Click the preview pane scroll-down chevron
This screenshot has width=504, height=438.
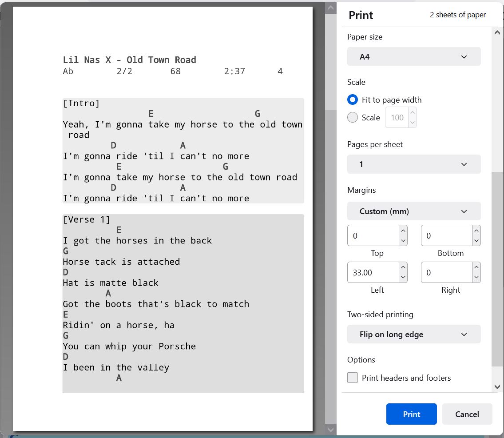click(330, 430)
